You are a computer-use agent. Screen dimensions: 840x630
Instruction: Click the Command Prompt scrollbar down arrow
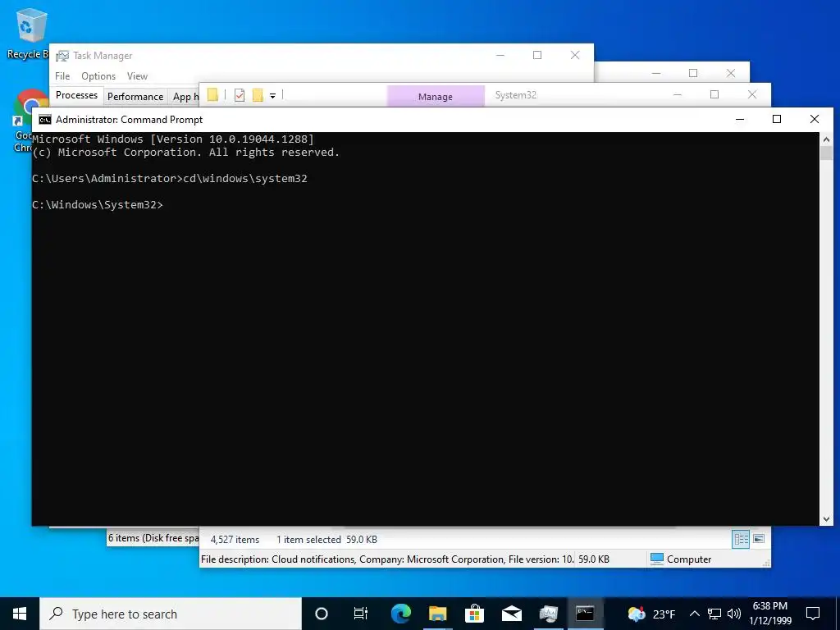[826, 518]
